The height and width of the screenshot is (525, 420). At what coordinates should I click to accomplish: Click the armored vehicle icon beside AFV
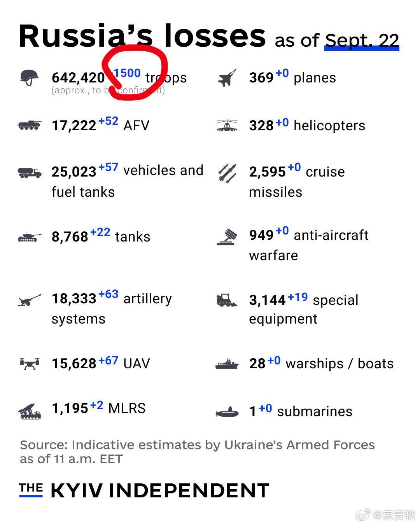point(30,125)
